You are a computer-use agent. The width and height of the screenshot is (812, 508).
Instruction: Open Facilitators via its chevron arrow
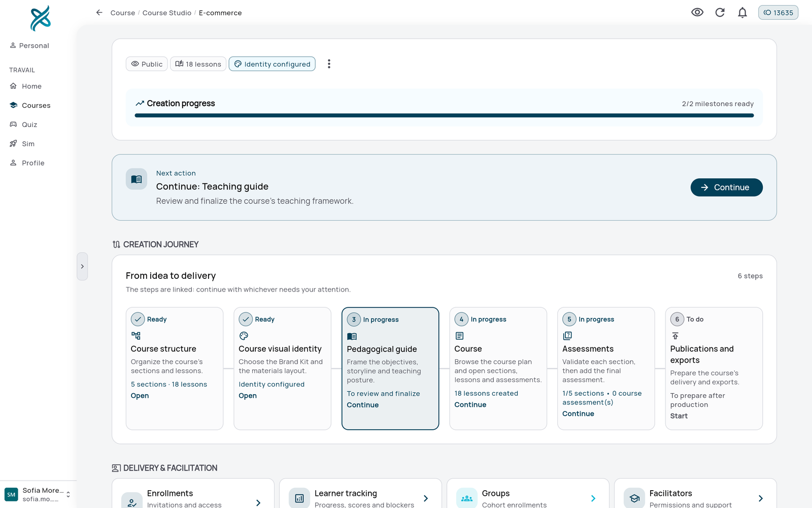coord(761,499)
